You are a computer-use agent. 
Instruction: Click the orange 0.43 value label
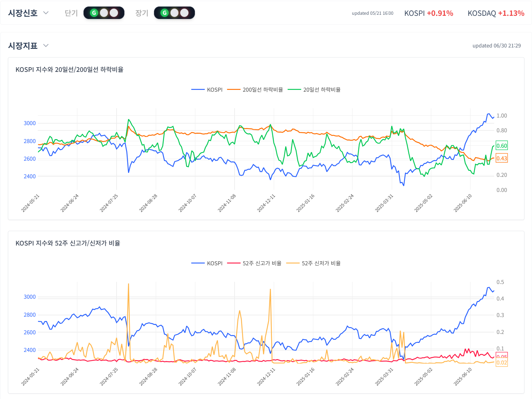pyautogui.click(x=501, y=158)
